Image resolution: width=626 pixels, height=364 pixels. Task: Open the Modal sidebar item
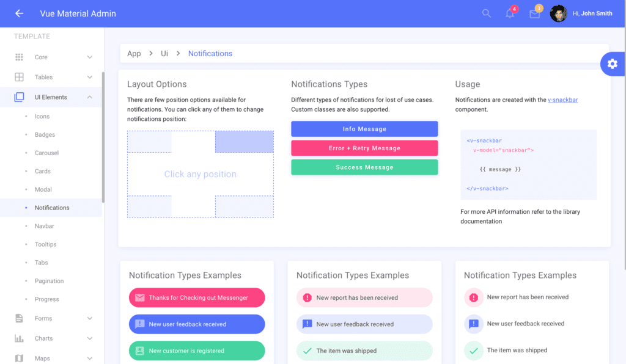point(51,190)
